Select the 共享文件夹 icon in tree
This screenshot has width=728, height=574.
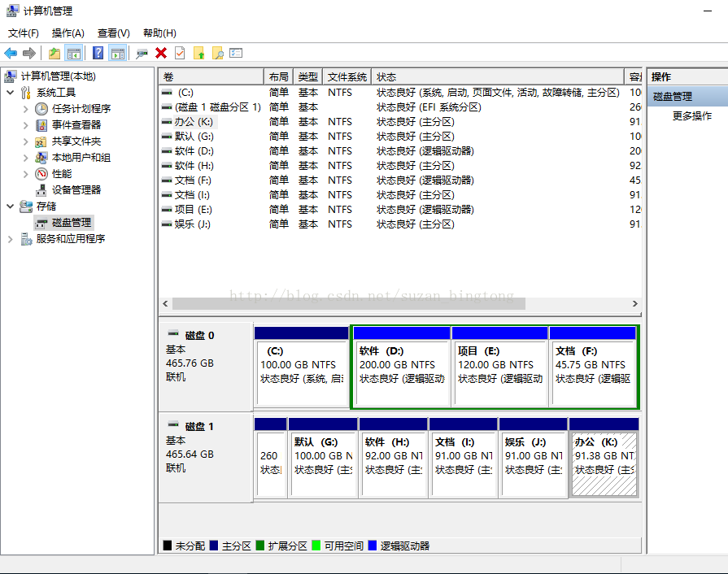pos(41,141)
